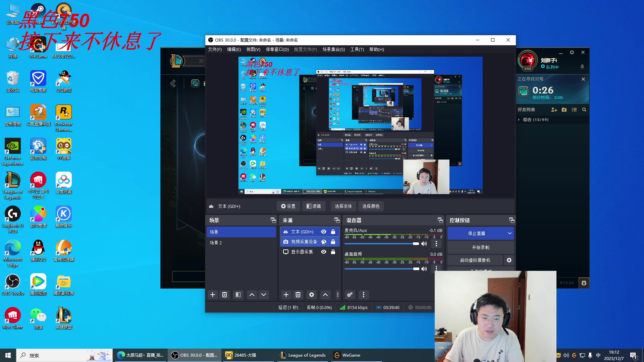
Task: Open the Sources panel more options menu
Action: click(x=338, y=295)
